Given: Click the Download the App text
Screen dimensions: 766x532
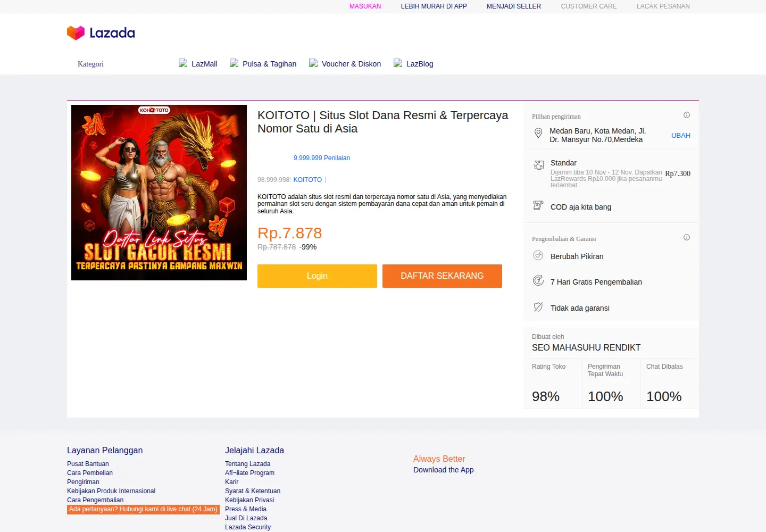Looking at the screenshot, I should coord(443,470).
